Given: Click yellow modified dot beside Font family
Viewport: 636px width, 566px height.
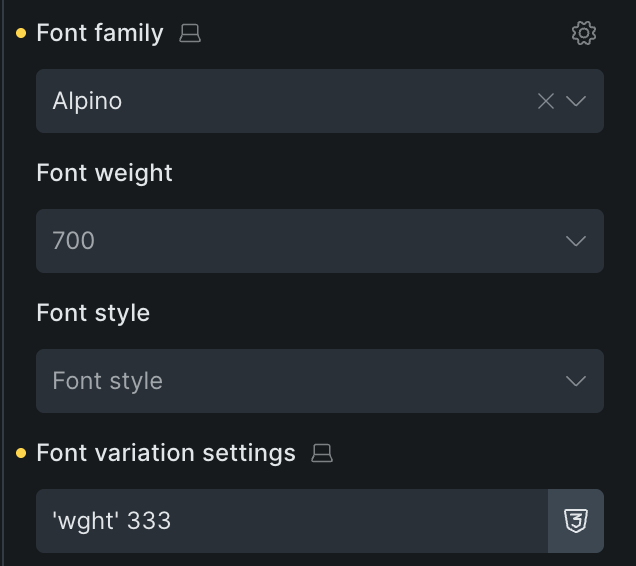Looking at the screenshot, I should 21,34.
